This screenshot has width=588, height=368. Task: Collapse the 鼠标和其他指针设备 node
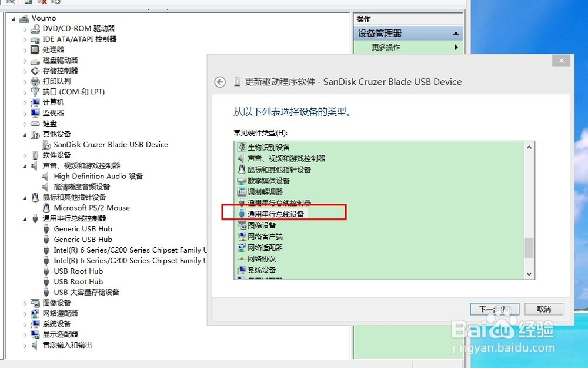tap(25, 197)
